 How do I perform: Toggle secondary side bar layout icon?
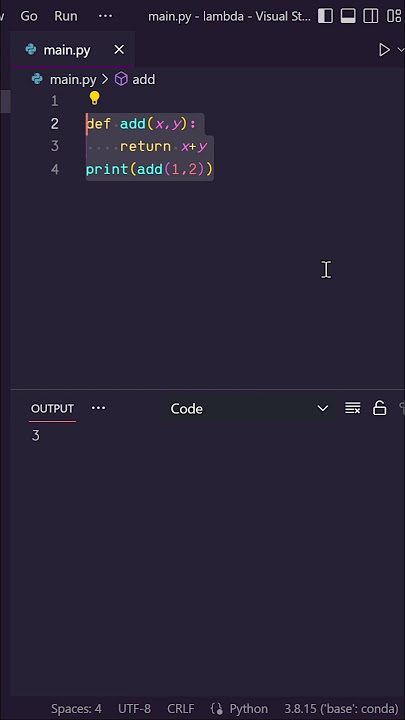[x=371, y=16]
